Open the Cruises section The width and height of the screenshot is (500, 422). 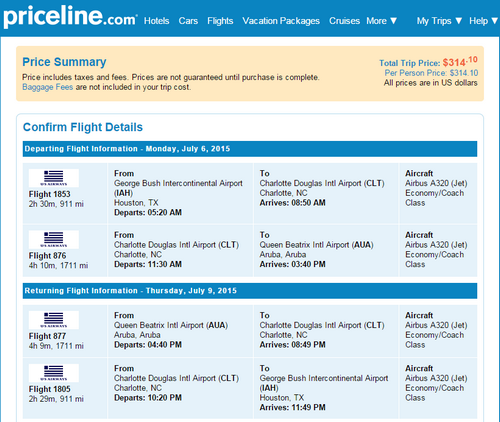pos(344,21)
